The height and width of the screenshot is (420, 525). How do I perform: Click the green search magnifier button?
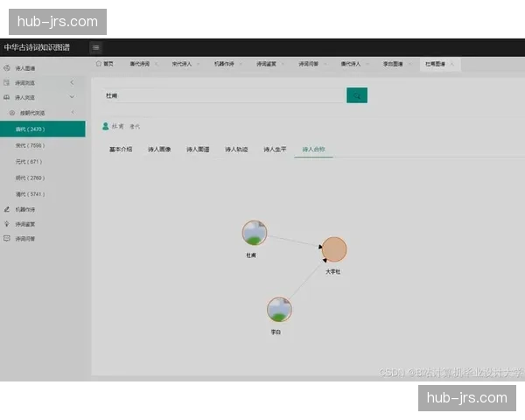coord(357,95)
